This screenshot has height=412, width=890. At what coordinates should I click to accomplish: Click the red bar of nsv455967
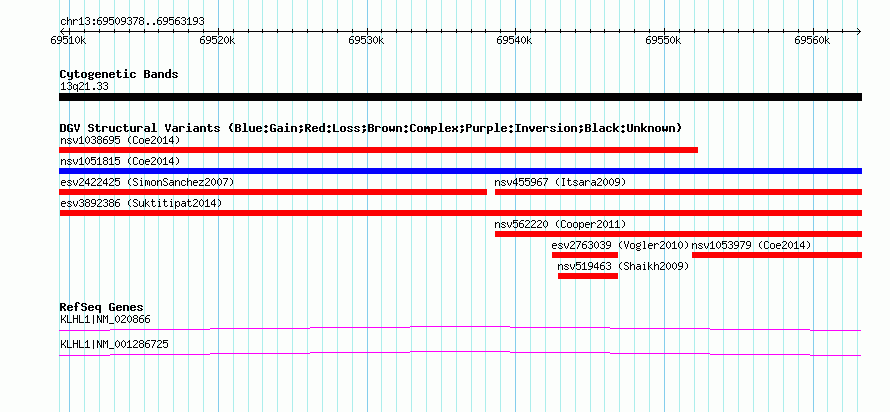[x=678, y=192]
